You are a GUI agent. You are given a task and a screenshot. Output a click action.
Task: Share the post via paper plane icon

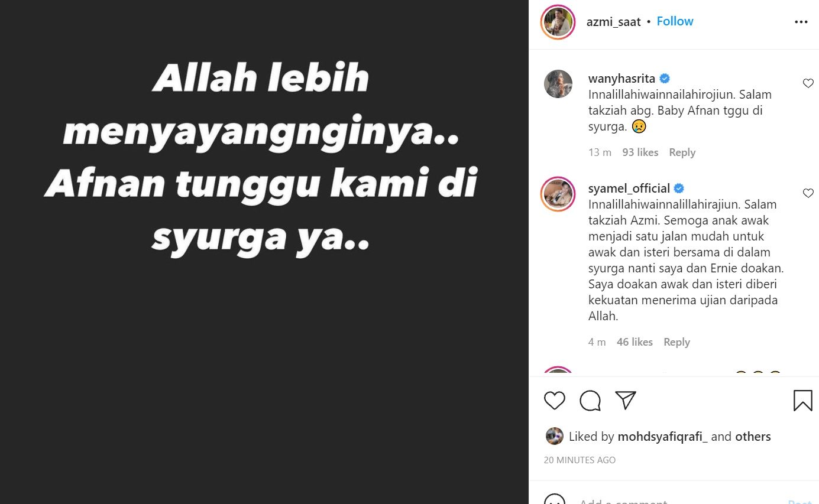626,401
